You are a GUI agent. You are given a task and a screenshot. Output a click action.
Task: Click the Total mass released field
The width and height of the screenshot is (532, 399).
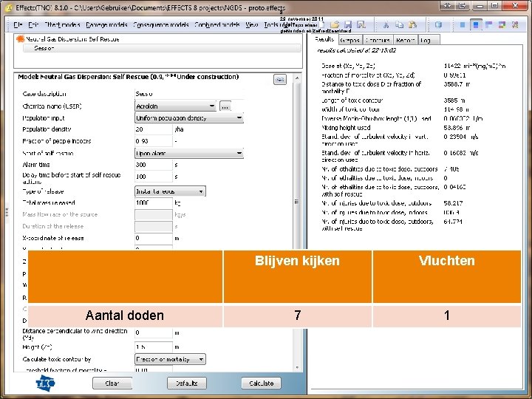click(x=154, y=203)
